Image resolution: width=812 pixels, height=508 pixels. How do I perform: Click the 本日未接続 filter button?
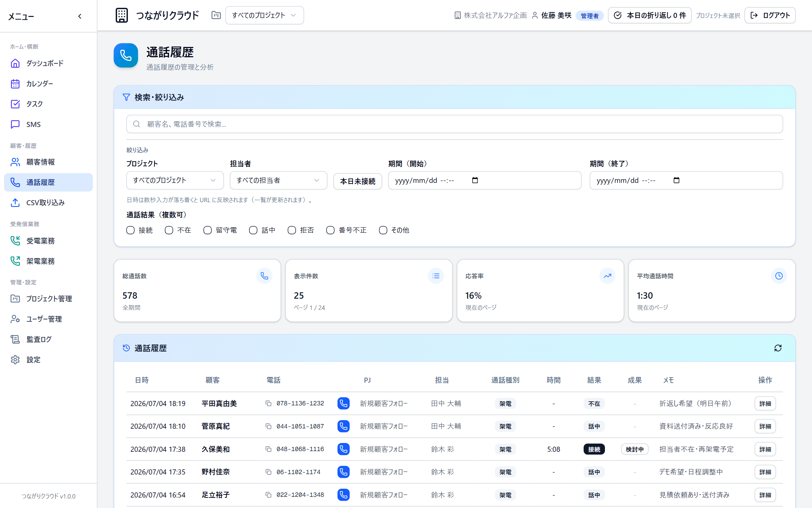coord(358,181)
